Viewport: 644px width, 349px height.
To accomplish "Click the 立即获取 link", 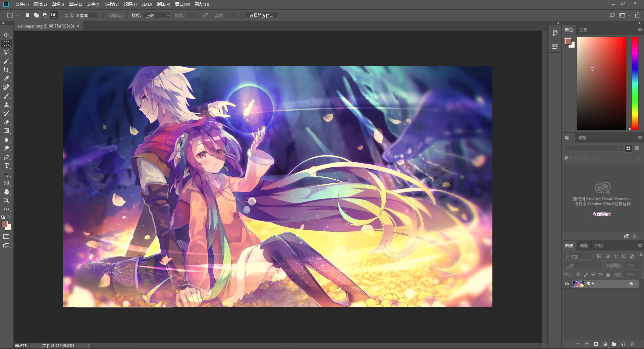I will [x=602, y=214].
